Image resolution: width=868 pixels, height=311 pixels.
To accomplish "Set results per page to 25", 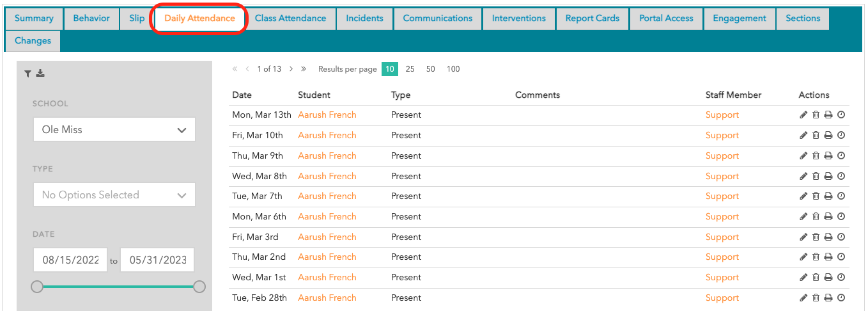I will [410, 69].
